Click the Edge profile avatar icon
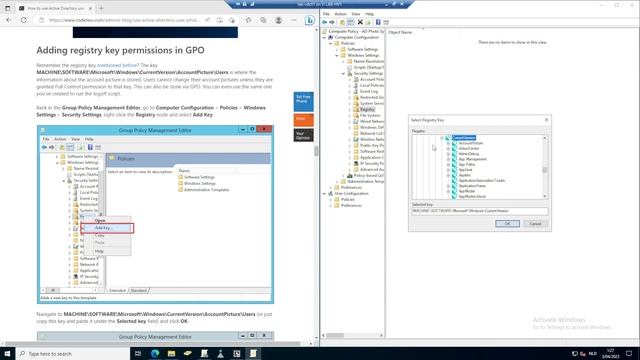Screen dimensions: 640x360 278,20
